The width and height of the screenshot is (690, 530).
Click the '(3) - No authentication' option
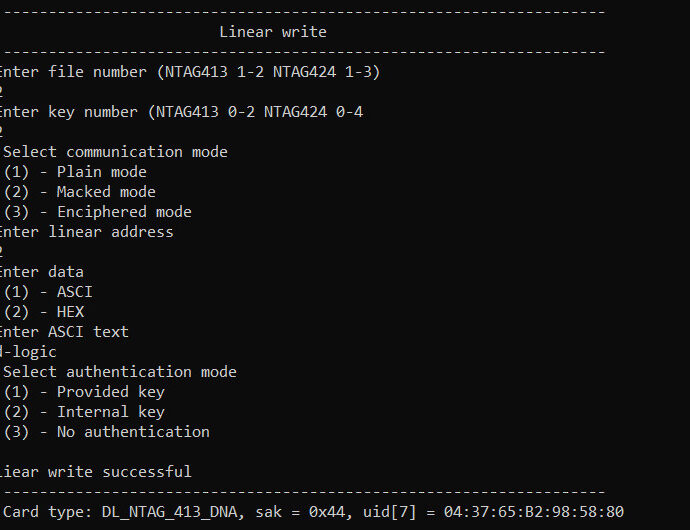106,432
